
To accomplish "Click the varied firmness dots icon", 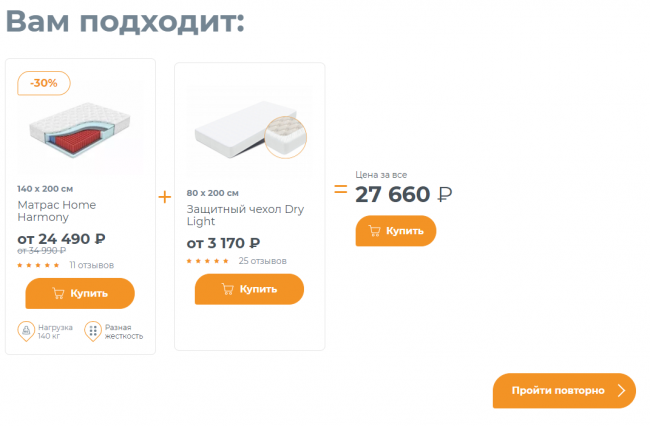I will (x=93, y=330).
